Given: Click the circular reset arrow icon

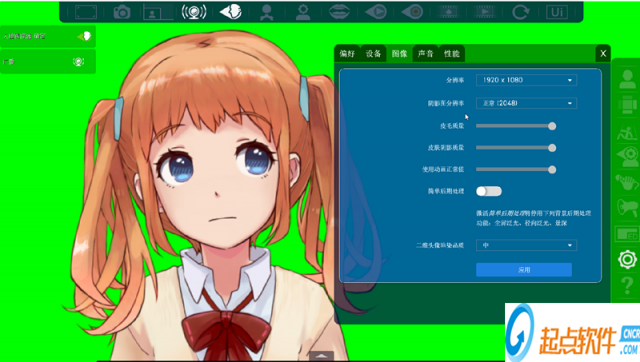Looking at the screenshot, I should [520, 12].
